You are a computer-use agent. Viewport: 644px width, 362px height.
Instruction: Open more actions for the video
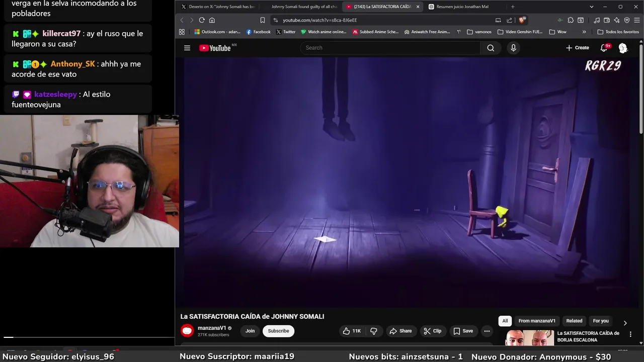coord(487,331)
